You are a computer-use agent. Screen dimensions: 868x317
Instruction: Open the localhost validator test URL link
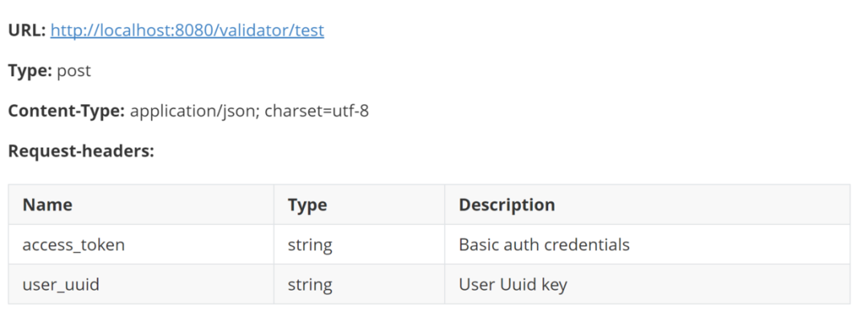click(187, 30)
